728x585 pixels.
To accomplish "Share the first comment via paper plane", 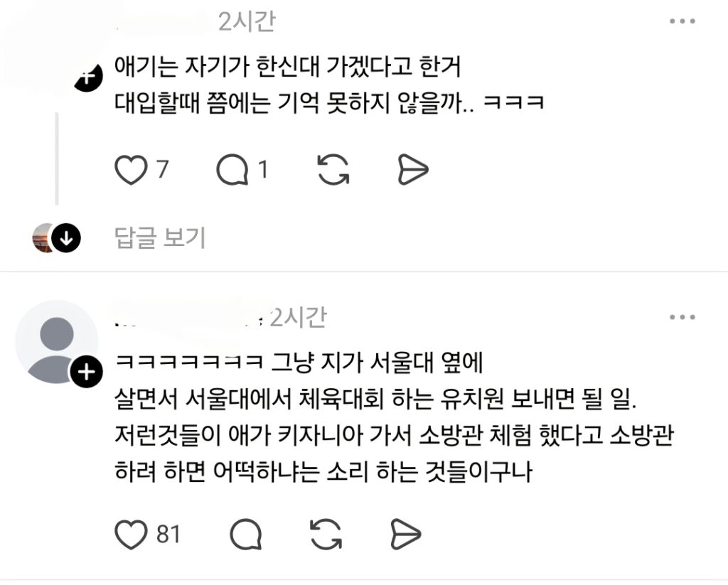I will tap(413, 169).
